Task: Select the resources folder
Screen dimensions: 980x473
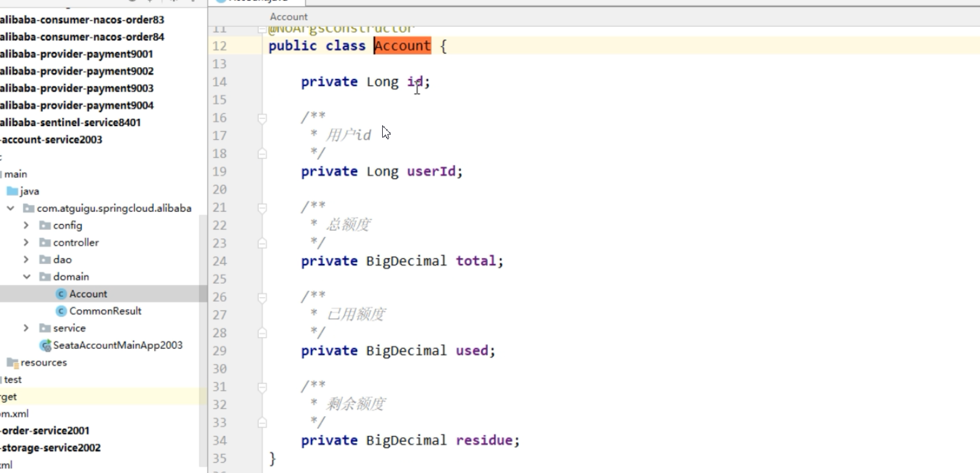Action: click(x=43, y=363)
